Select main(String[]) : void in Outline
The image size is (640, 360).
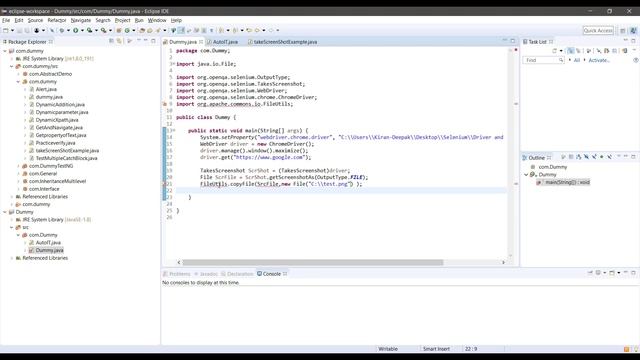[567, 182]
